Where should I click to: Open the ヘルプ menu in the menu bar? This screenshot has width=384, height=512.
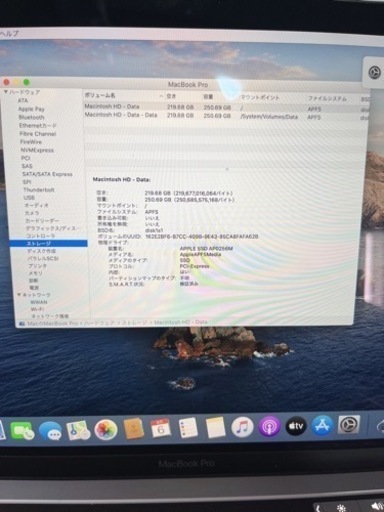9,33
